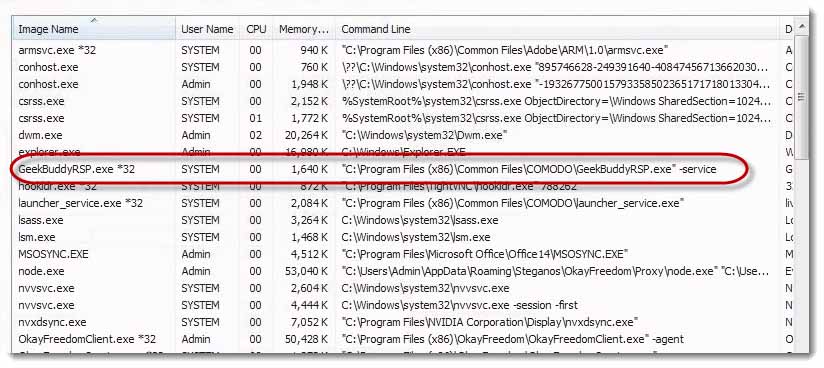Select the MSOSYNC.EXE process

pyautogui.click(x=397, y=254)
